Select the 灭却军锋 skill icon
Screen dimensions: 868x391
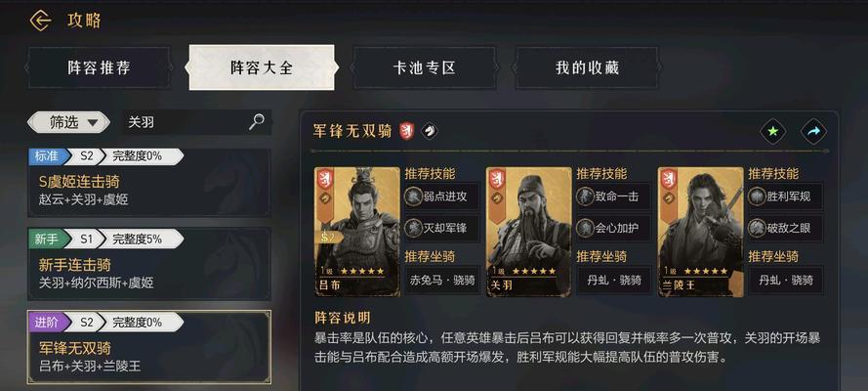click(x=414, y=228)
